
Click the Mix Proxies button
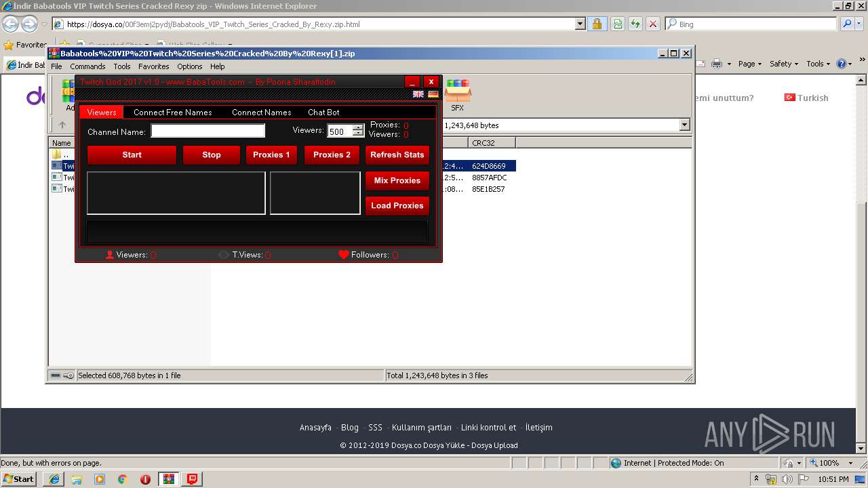point(397,180)
